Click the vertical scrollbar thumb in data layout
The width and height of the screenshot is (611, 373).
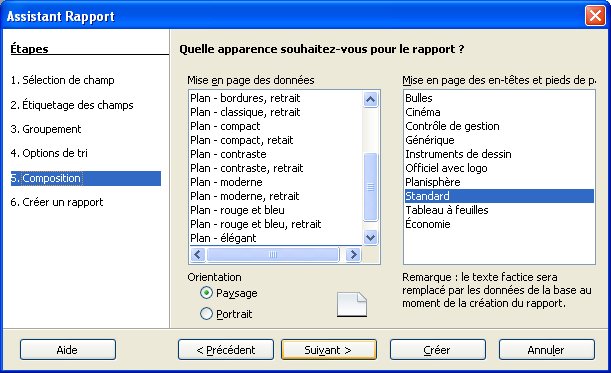pyautogui.click(x=370, y=187)
